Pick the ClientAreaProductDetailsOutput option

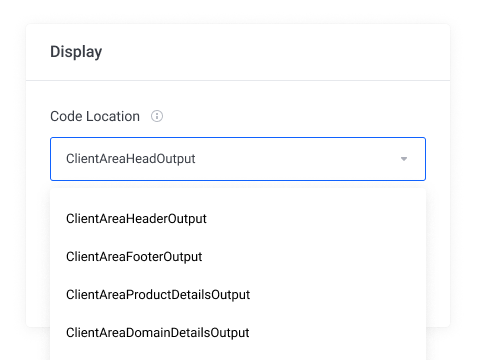pyautogui.click(x=238, y=295)
